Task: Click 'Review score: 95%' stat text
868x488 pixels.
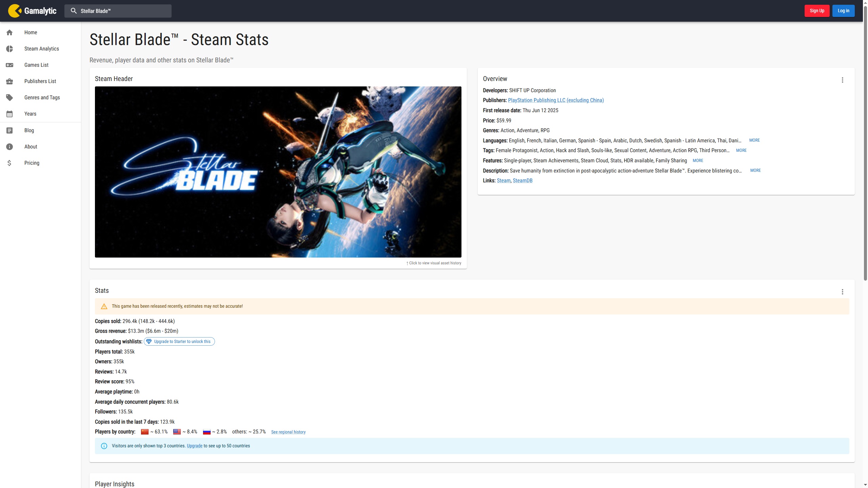Action: point(115,382)
